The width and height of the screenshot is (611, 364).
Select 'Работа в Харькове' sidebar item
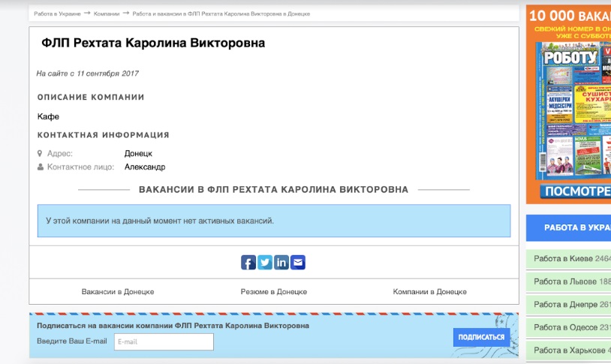click(569, 350)
